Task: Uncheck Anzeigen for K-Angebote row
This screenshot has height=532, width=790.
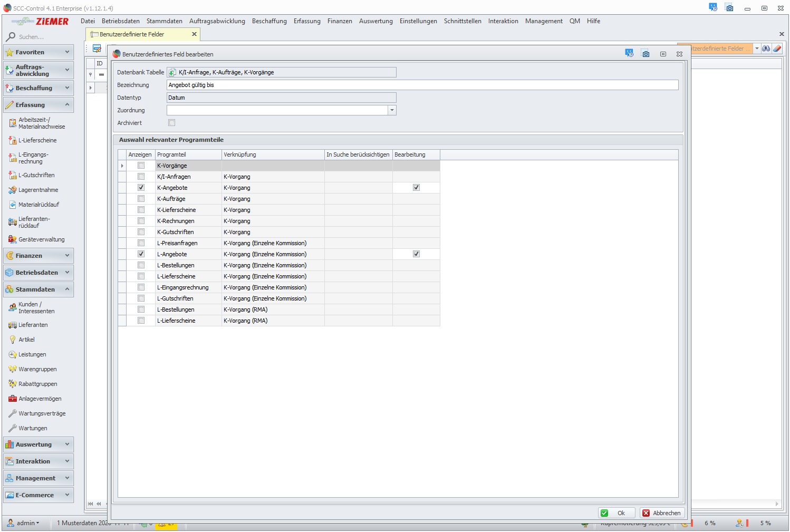Action: coord(141,188)
